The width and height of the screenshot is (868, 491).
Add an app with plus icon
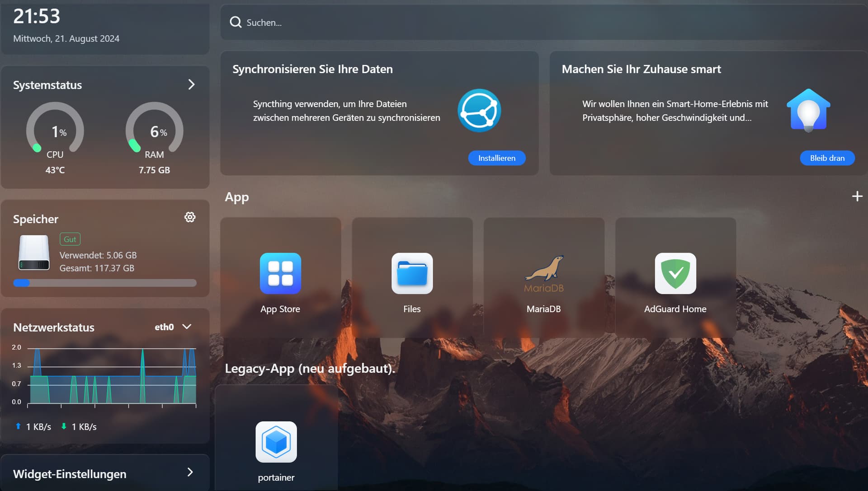click(x=857, y=196)
